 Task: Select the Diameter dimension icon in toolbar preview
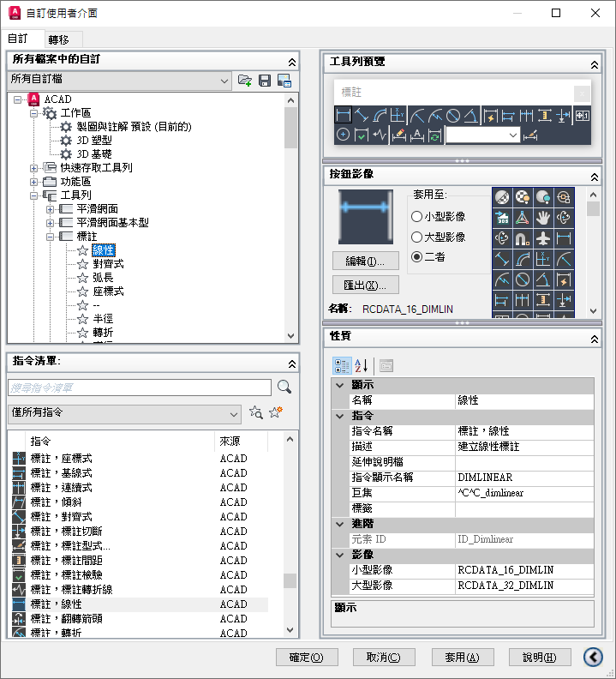[x=453, y=115]
